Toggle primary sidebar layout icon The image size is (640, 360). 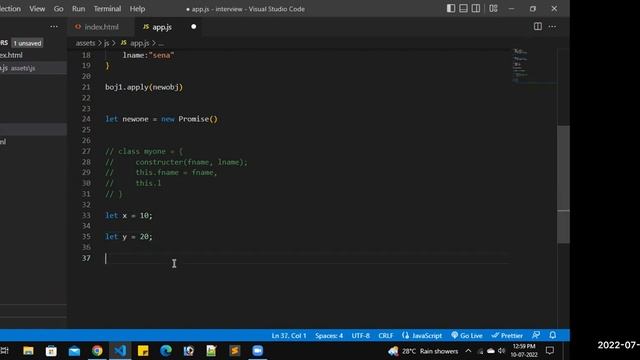(x=451, y=9)
